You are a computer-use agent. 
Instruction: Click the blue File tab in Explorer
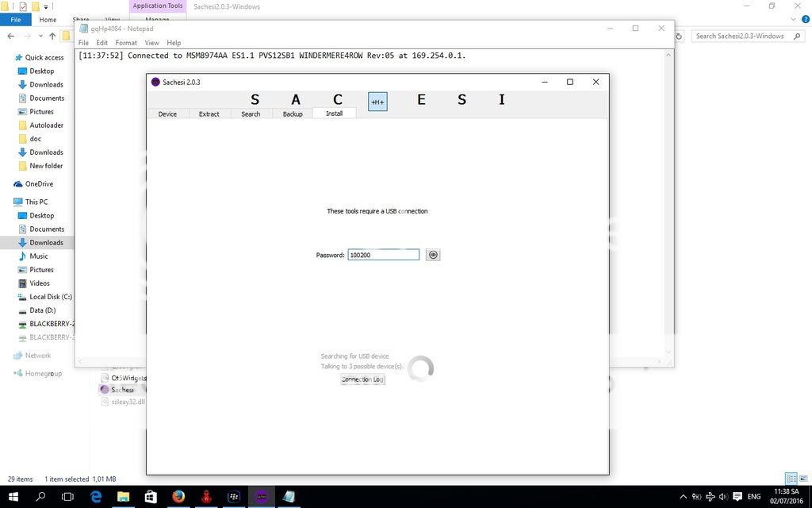tap(16, 19)
